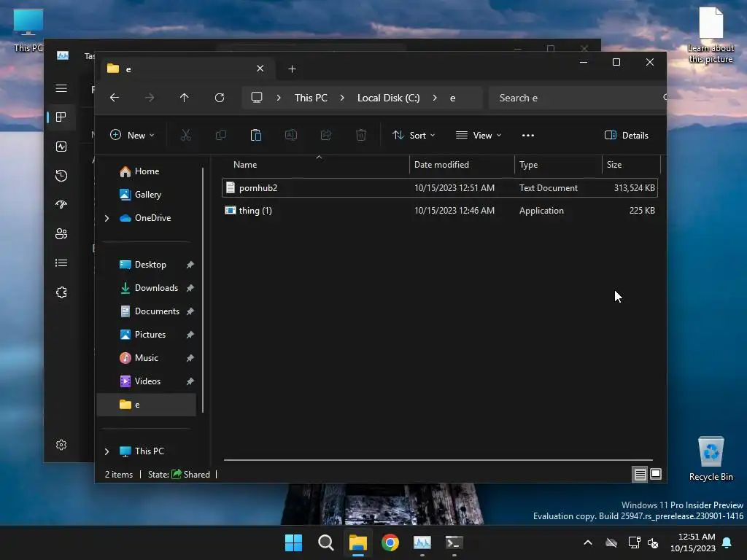Open Task Manager Performance page icon
Viewport: 747px width, 560px height.
click(61, 147)
